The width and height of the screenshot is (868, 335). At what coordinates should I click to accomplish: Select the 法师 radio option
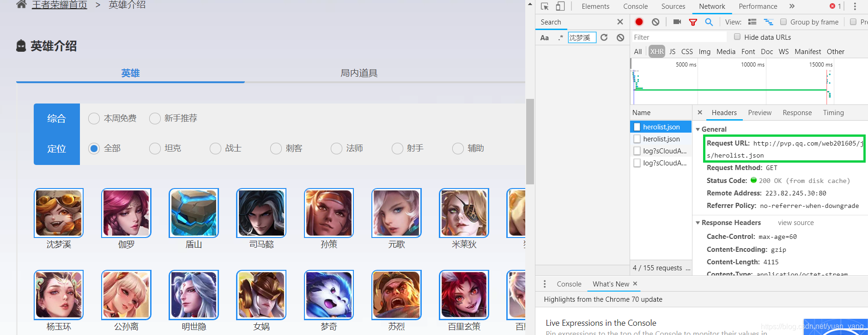tap(336, 148)
